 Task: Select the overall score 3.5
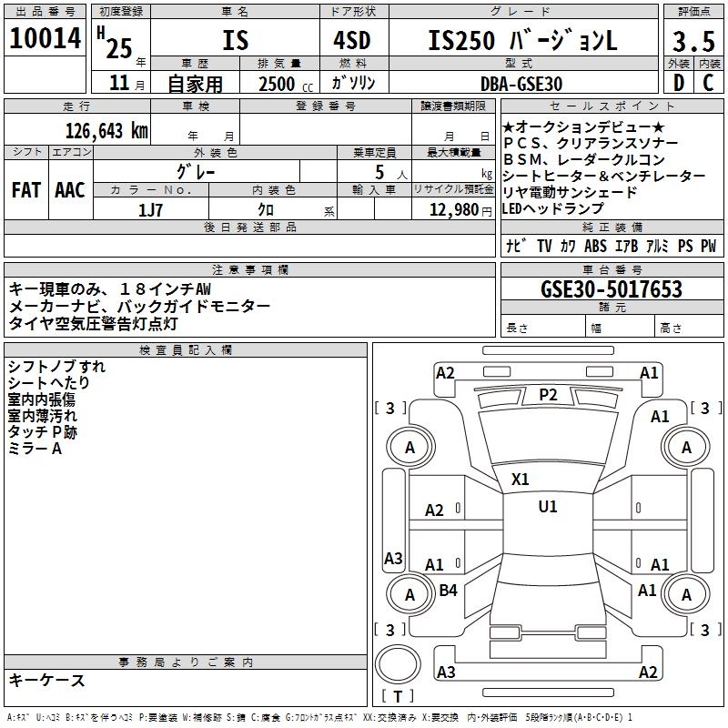[693, 41]
